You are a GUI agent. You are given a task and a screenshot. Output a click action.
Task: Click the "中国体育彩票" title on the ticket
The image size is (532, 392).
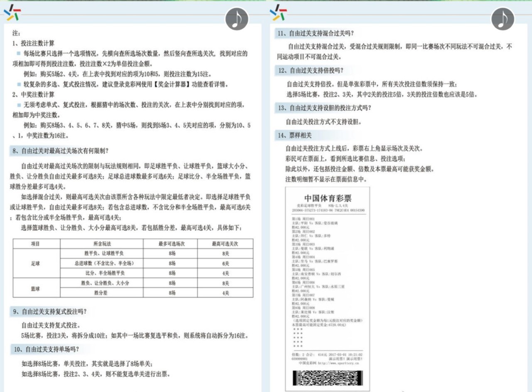(328, 198)
